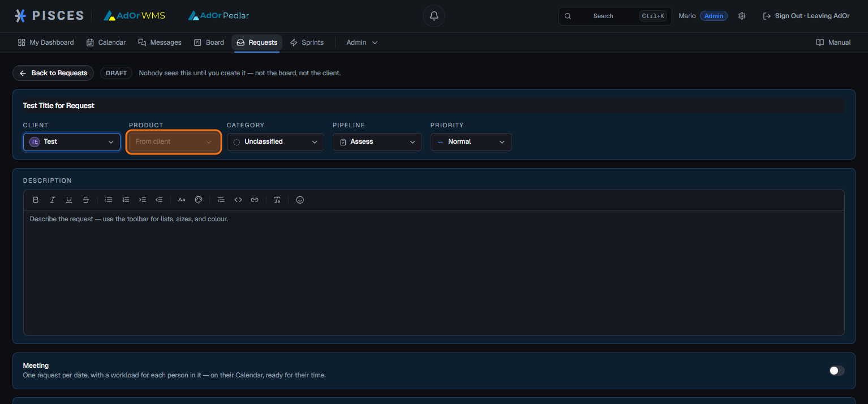
Task: Click the Search box
Action: tap(615, 16)
